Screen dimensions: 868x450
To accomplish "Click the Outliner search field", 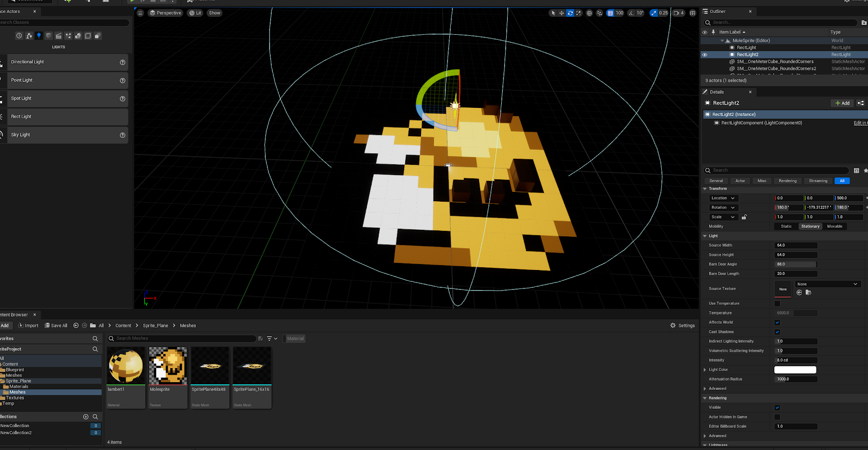I will tap(781, 22).
